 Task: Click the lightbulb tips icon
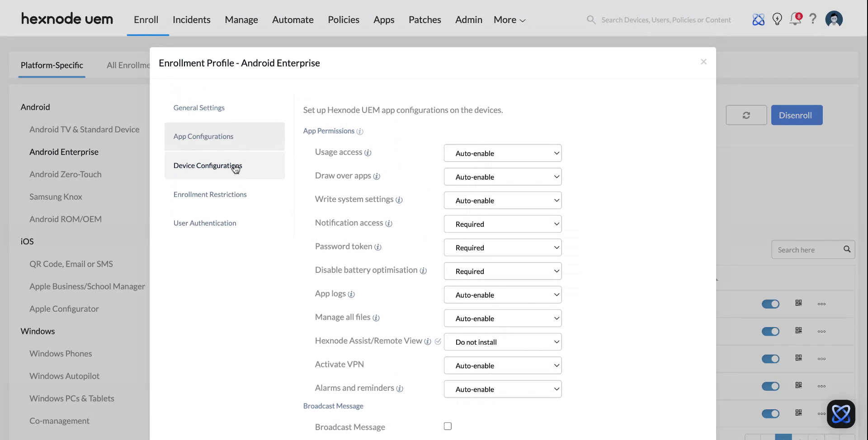click(777, 19)
